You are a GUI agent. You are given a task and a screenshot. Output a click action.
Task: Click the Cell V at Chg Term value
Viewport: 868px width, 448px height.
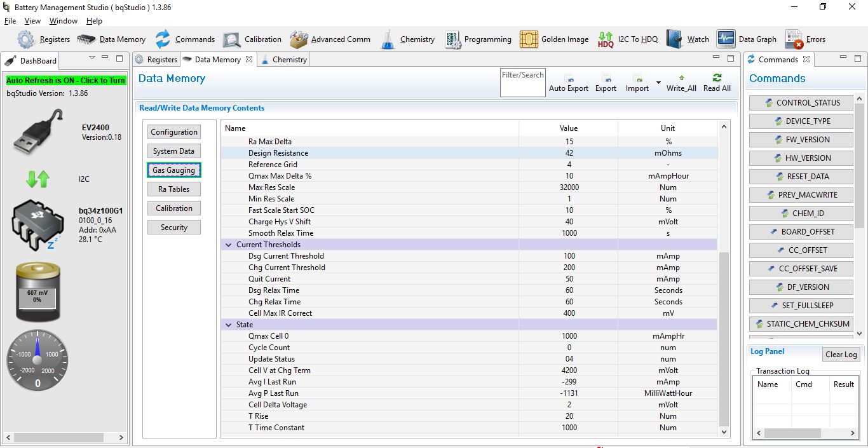[x=569, y=370]
